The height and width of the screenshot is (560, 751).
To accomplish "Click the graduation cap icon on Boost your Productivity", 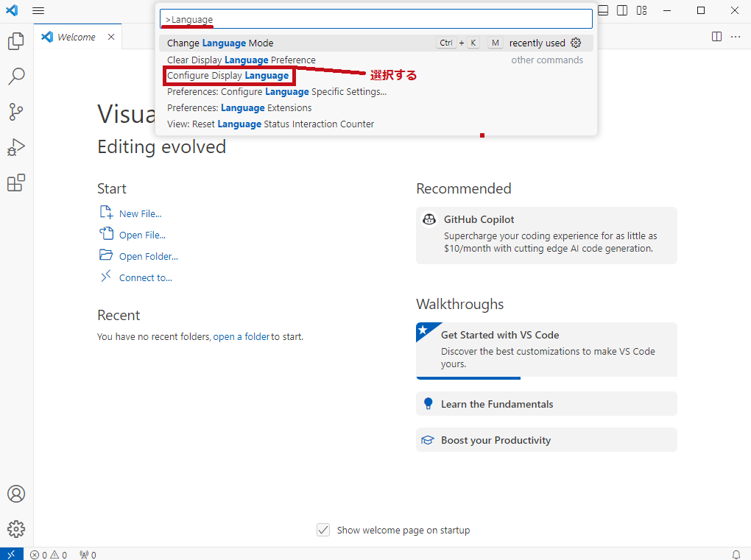I will pos(428,440).
